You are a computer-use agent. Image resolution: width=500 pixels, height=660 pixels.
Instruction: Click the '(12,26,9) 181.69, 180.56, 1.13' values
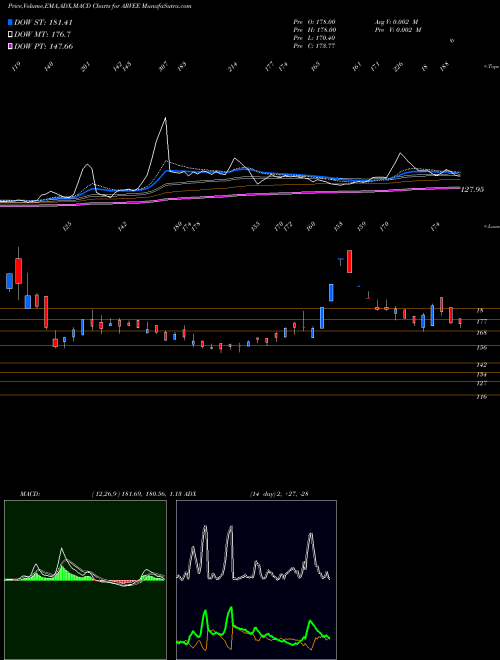136,494
